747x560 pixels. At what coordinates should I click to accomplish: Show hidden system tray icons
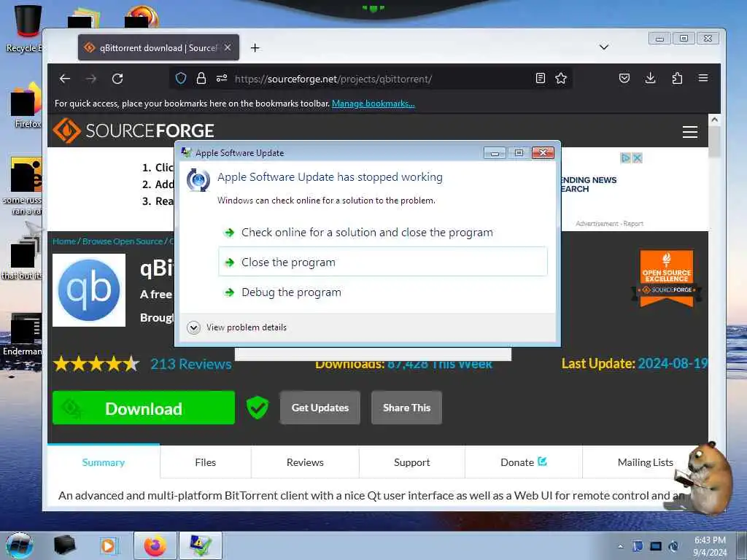pos(620,546)
